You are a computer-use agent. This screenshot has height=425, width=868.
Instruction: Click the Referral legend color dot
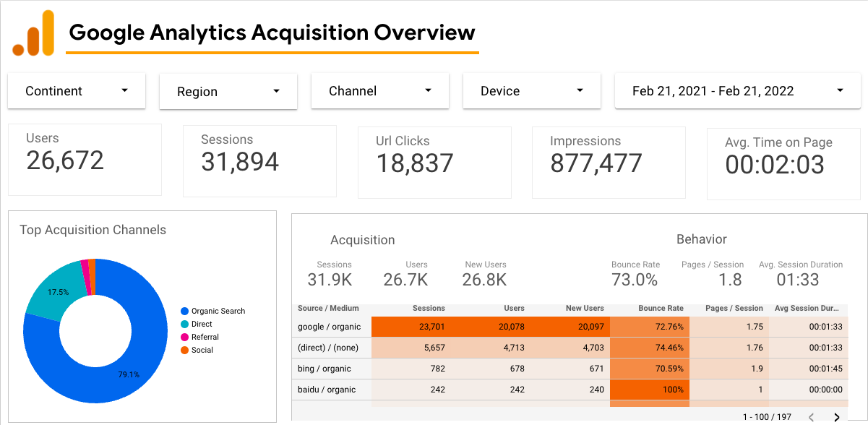pyautogui.click(x=184, y=338)
